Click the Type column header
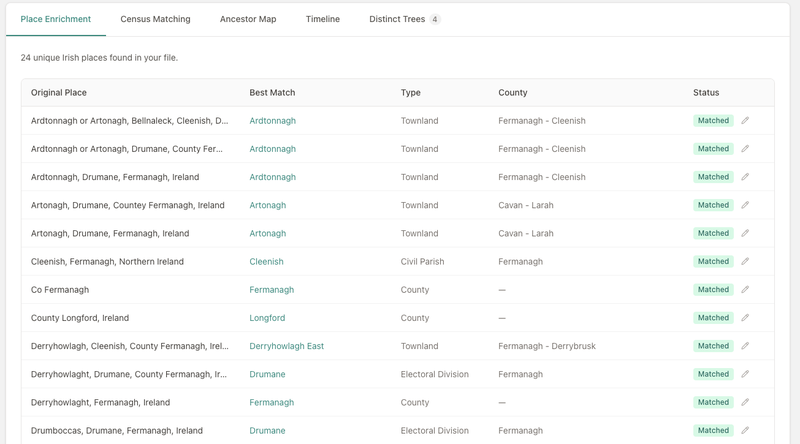Screen dimensions: 800x444 (x=410, y=92)
